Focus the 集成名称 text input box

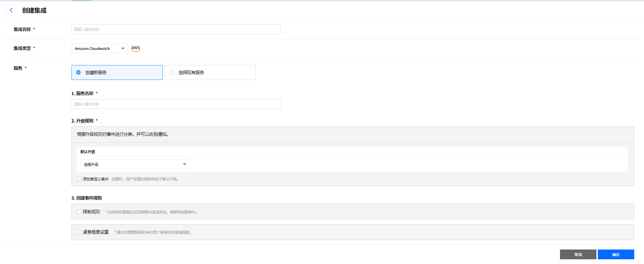pos(176,29)
